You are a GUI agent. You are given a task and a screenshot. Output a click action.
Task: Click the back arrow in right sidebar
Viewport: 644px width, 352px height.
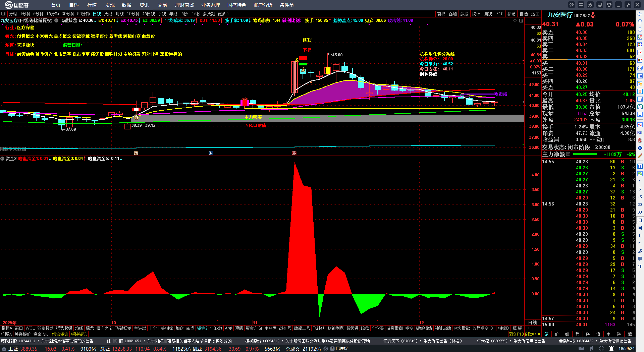click(640, 14)
